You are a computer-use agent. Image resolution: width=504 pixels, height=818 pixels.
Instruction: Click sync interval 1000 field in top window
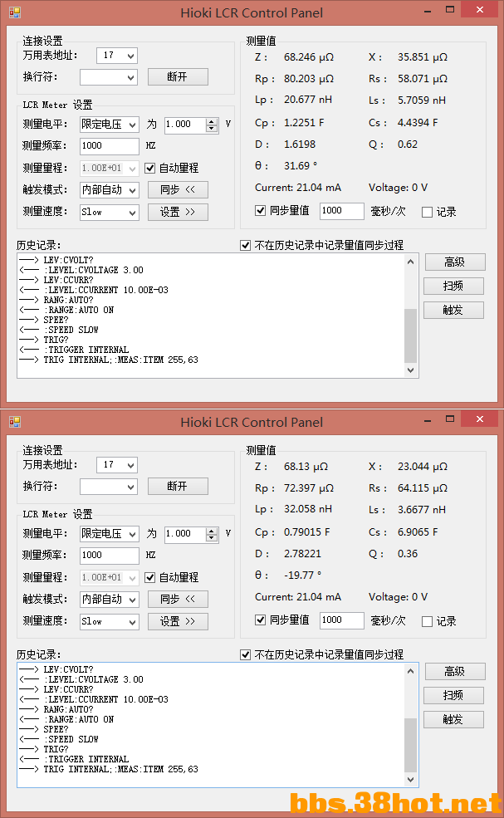[x=342, y=211]
